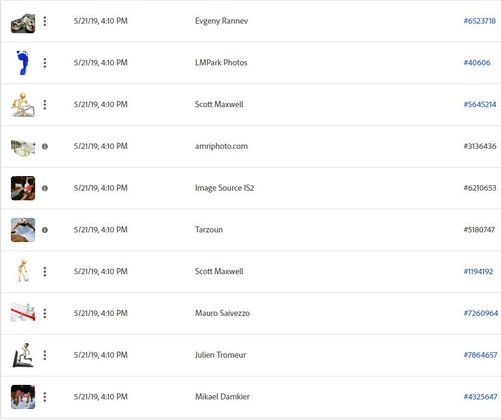The height and width of the screenshot is (420, 501).
Task: Click info icon on Image Source IS2 row
Action: point(45,188)
